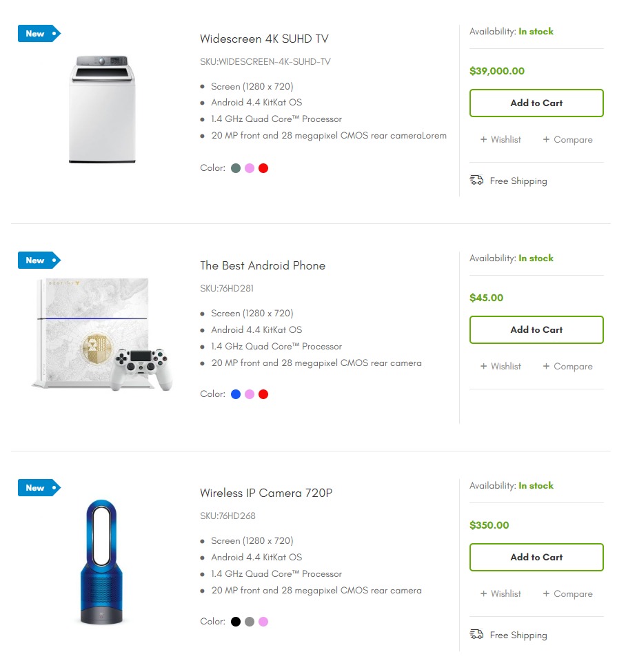Choose blue color for The Best Android Phone
Viewport: 637px width, 672px height.
point(236,394)
